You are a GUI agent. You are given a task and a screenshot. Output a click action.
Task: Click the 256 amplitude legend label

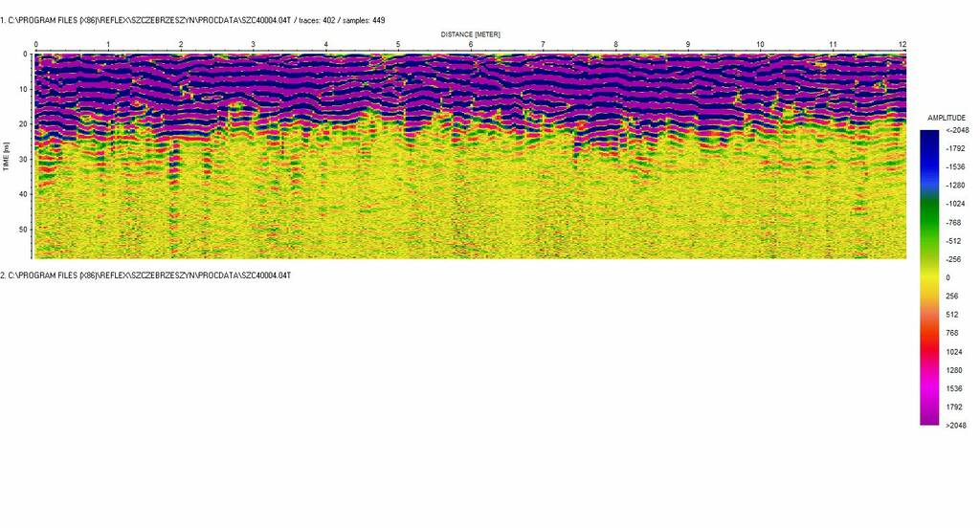coord(951,297)
